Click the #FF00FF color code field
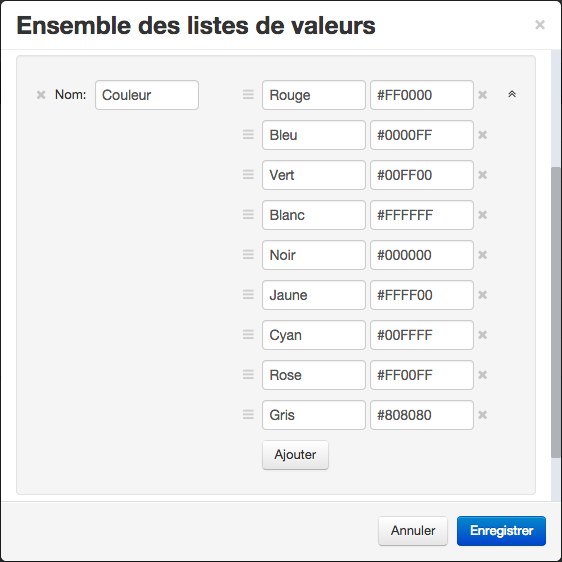This screenshot has height=562, width=562. point(422,375)
